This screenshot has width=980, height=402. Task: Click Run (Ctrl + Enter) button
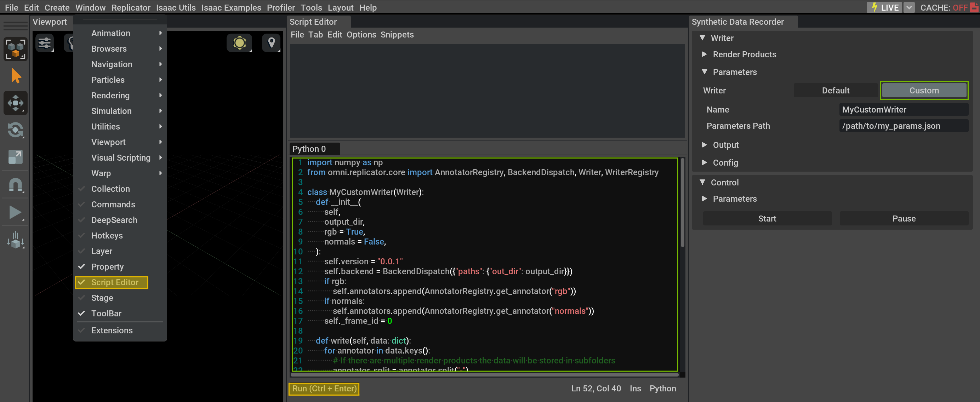pos(324,388)
